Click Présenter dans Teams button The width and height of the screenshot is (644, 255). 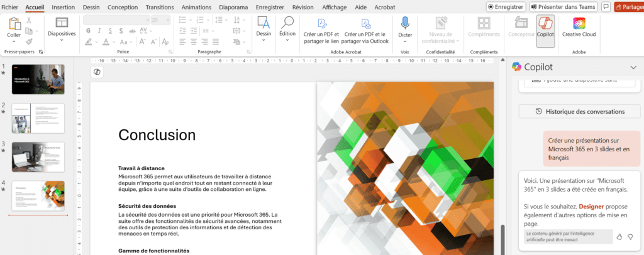[563, 6]
